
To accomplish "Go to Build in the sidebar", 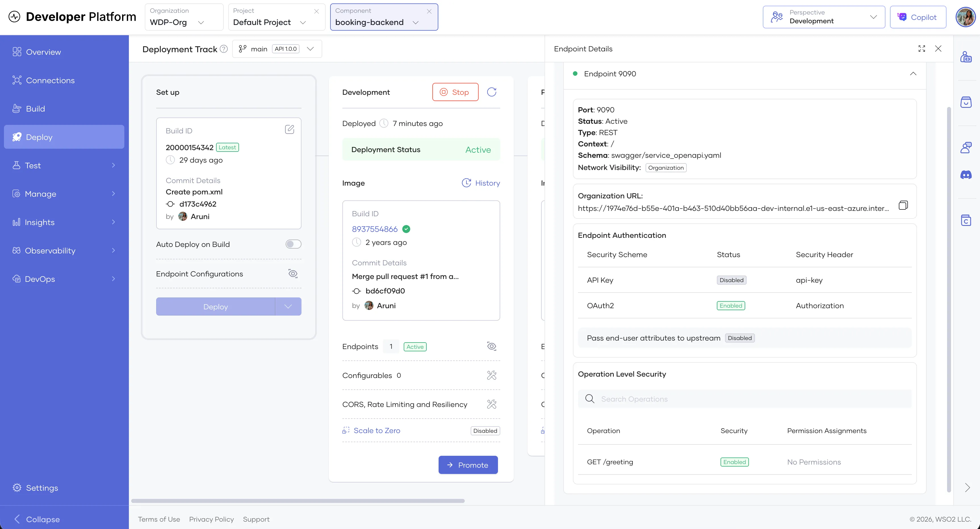I will (35, 109).
